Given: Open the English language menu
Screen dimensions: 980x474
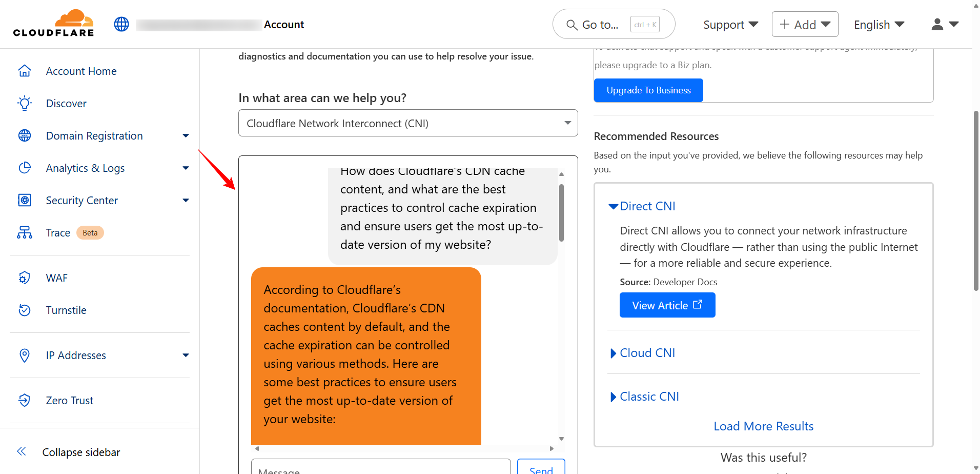Looking at the screenshot, I should (x=879, y=25).
